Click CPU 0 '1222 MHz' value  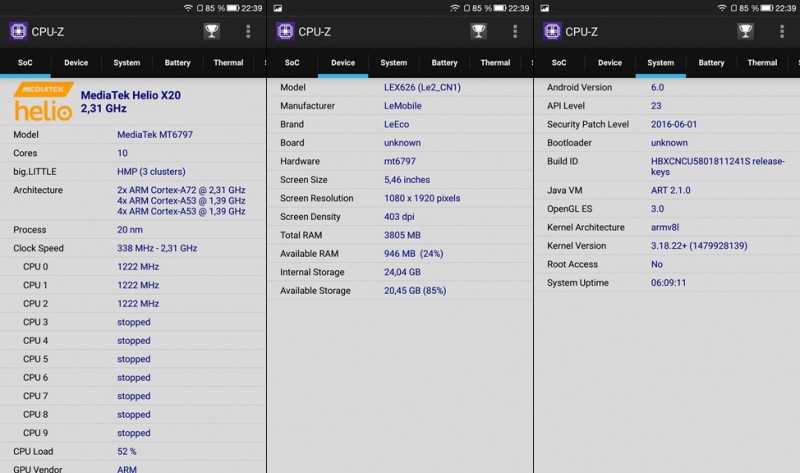pyautogui.click(x=138, y=266)
